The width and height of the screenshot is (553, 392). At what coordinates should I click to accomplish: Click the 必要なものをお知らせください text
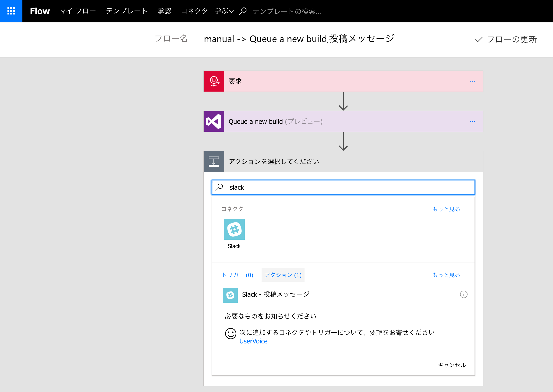coord(270,316)
